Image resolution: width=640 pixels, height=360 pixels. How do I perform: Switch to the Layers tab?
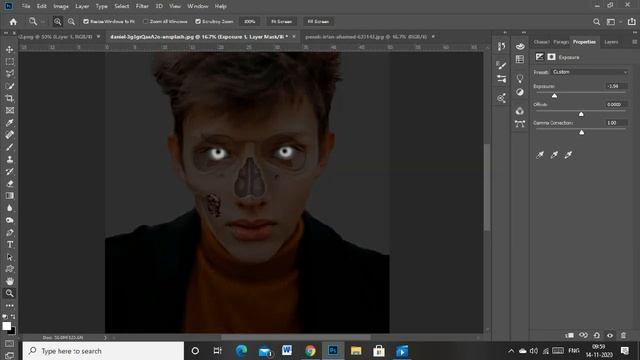(x=611, y=42)
